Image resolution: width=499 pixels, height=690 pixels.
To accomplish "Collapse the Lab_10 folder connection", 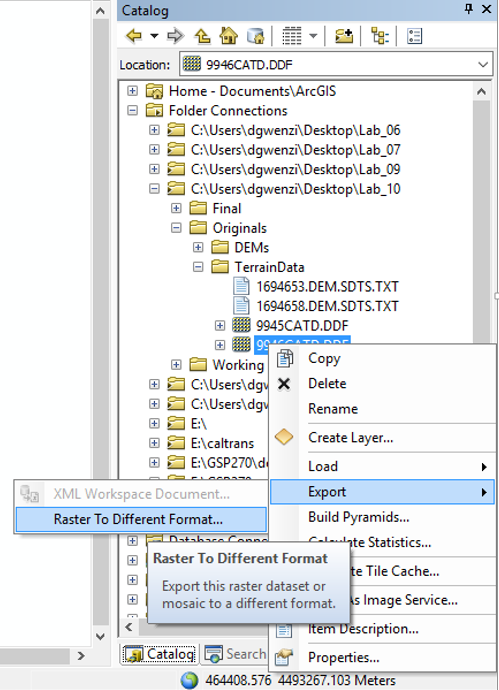I will (154, 188).
